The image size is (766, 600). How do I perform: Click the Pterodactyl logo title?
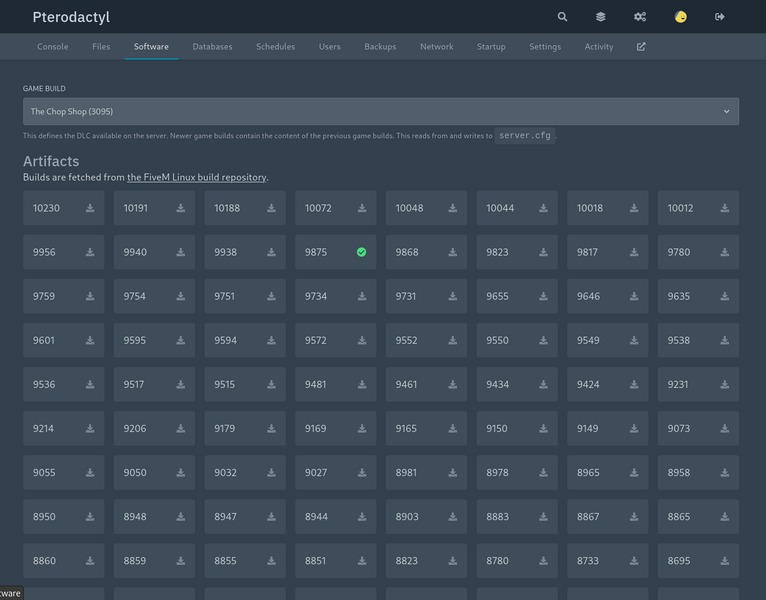[x=71, y=17]
